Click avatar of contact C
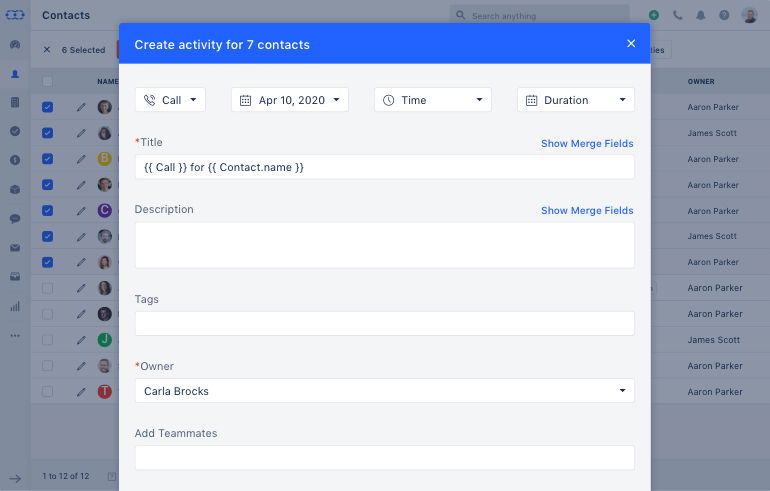The height and width of the screenshot is (491, 770). click(105, 210)
